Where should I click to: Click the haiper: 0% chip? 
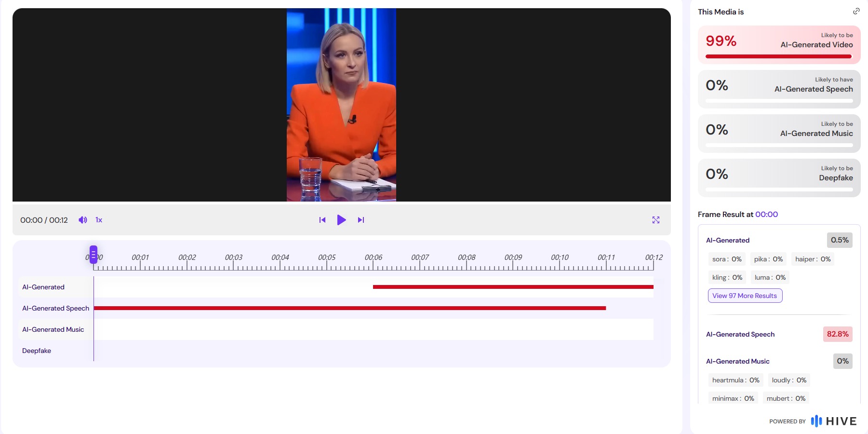coord(813,259)
